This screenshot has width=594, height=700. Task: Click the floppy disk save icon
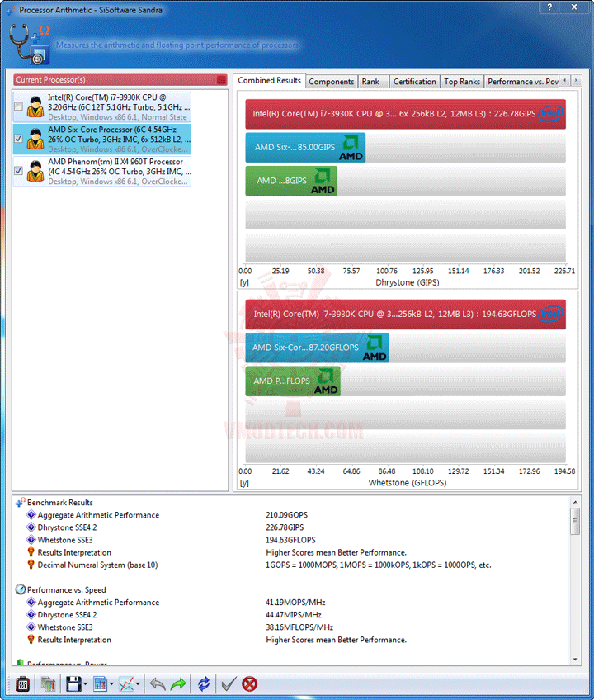pos(73,684)
